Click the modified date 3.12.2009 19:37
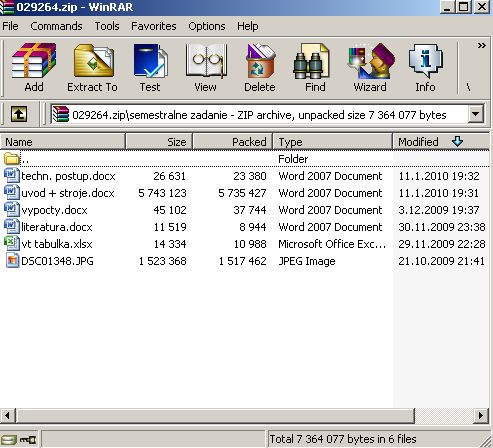This screenshot has width=493, height=448. [x=439, y=210]
